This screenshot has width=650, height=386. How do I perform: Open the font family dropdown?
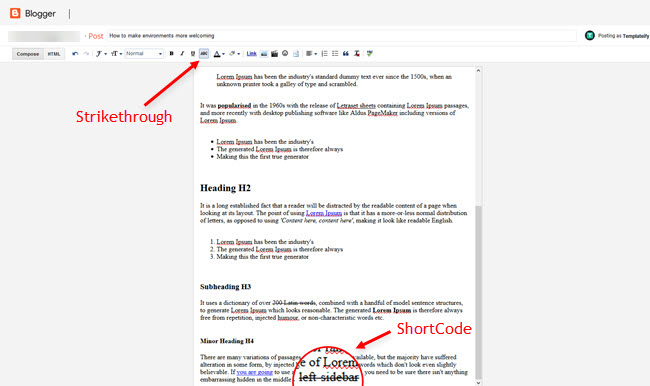[x=101, y=53]
